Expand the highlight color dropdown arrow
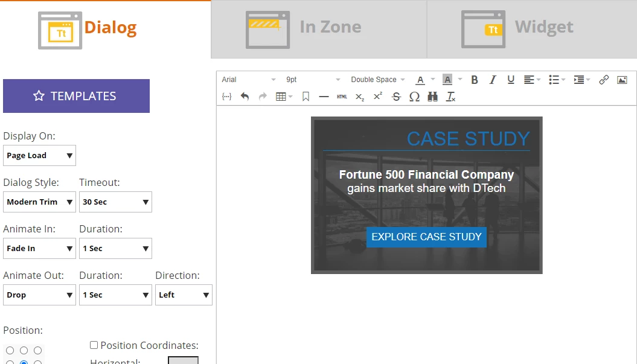This screenshot has height=364, width=637. click(460, 79)
